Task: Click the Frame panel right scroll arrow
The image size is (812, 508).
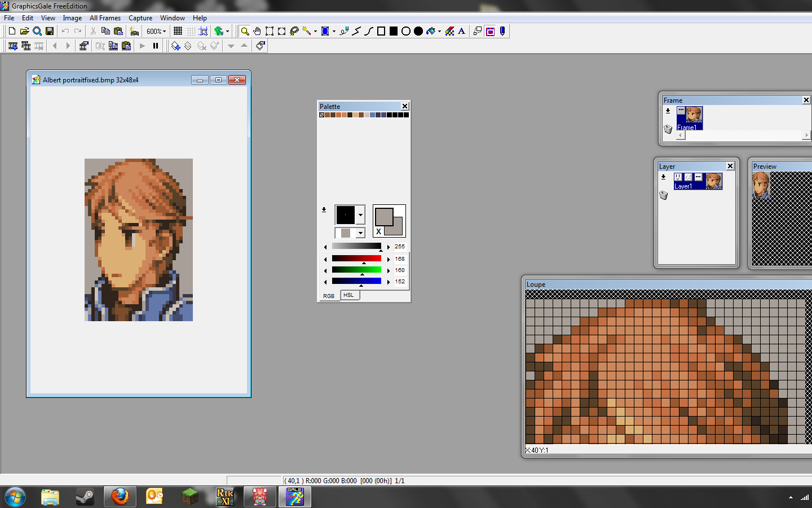Action: pyautogui.click(x=806, y=135)
